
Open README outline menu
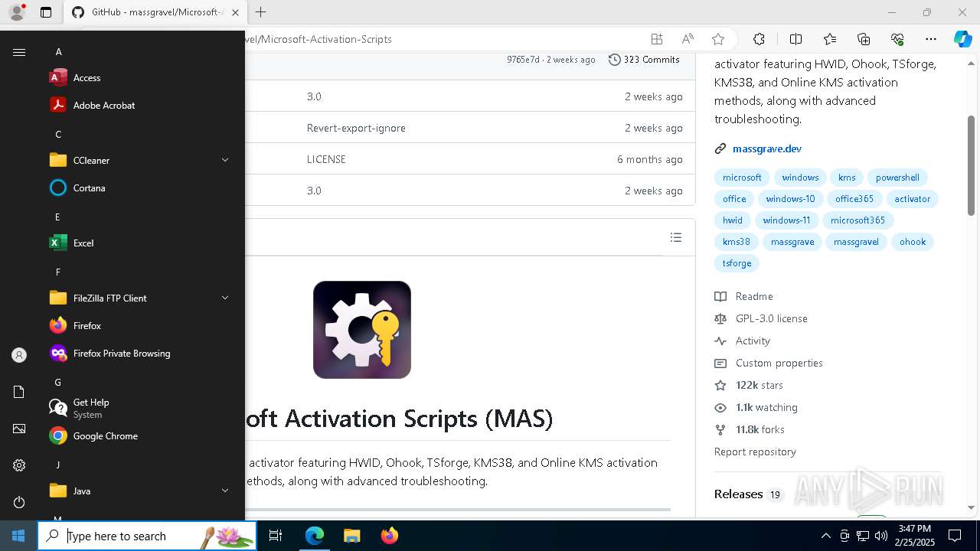click(x=675, y=237)
